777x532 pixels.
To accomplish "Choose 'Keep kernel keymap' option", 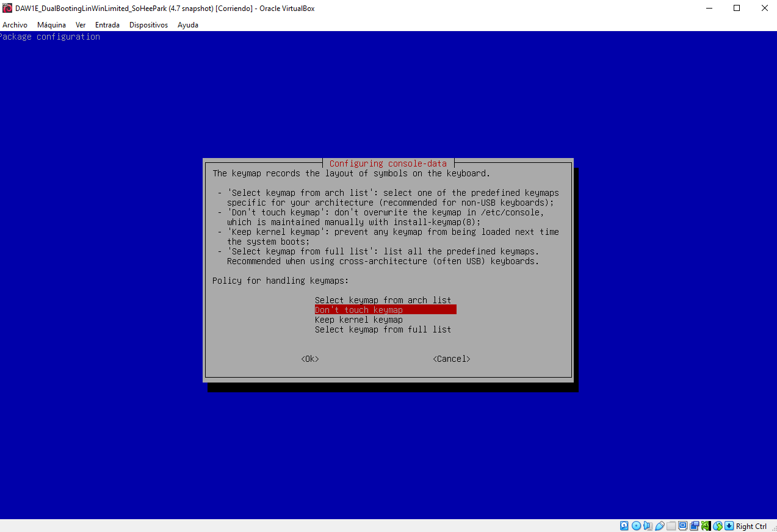I will point(359,320).
